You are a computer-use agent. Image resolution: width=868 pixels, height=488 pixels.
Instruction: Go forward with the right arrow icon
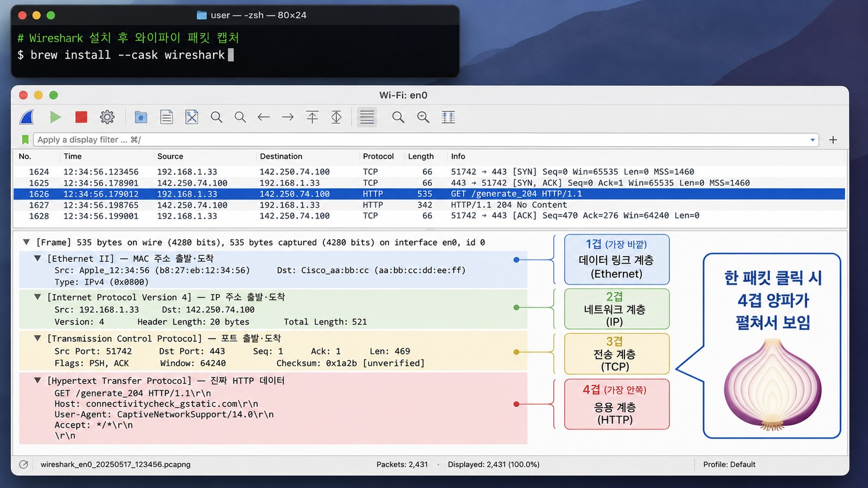288,117
